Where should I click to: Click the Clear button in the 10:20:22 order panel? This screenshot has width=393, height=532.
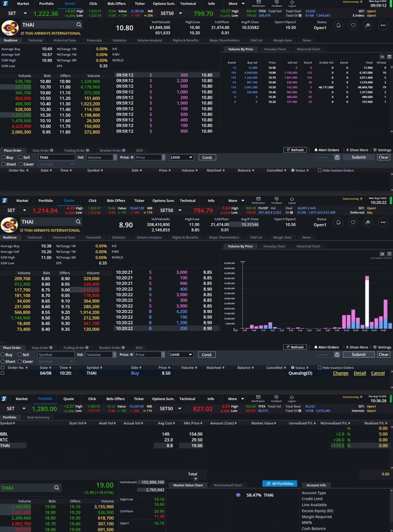pos(384,355)
